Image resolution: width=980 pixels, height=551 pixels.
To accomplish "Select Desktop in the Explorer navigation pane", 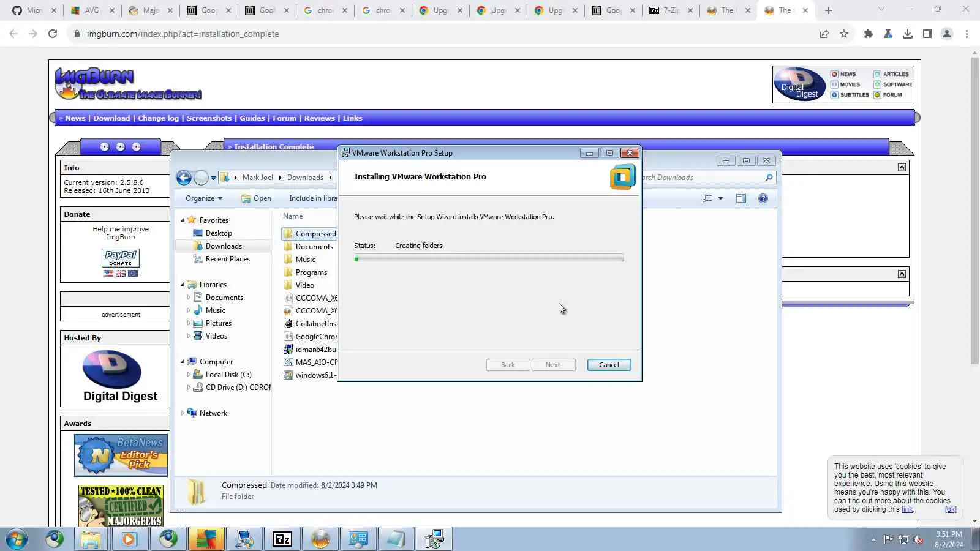I will point(219,233).
